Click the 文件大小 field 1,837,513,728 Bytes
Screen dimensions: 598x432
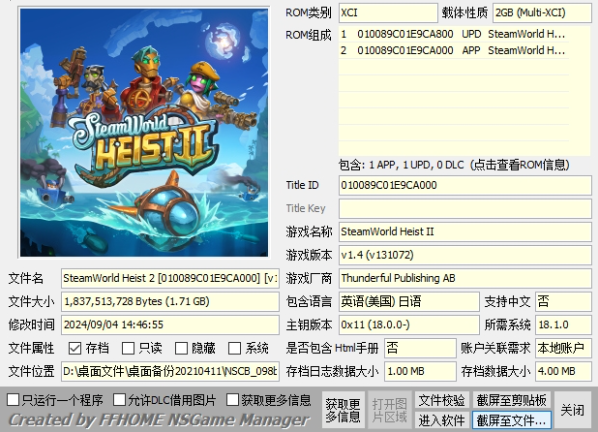click(170, 302)
